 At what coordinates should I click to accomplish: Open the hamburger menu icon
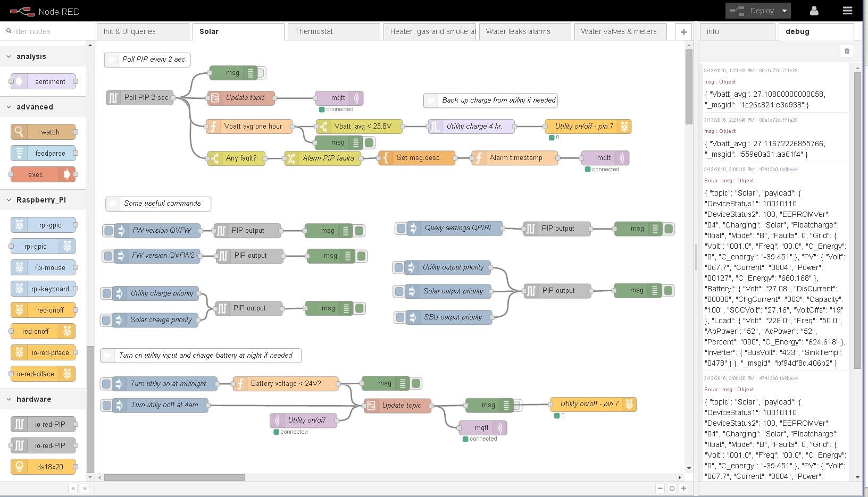click(847, 11)
